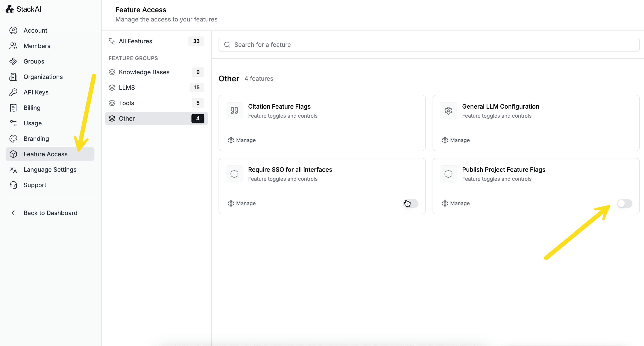Select the LLMS feature group
644x346 pixels.
[x=156, y=88]
